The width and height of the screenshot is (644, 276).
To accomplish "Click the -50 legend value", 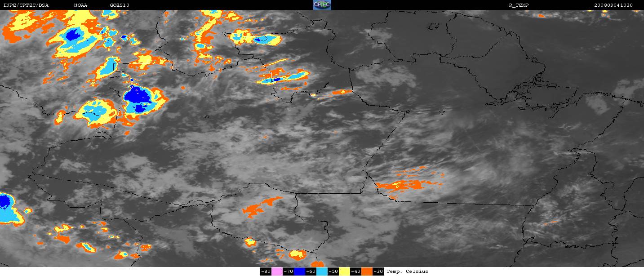I will click(333, 272).
